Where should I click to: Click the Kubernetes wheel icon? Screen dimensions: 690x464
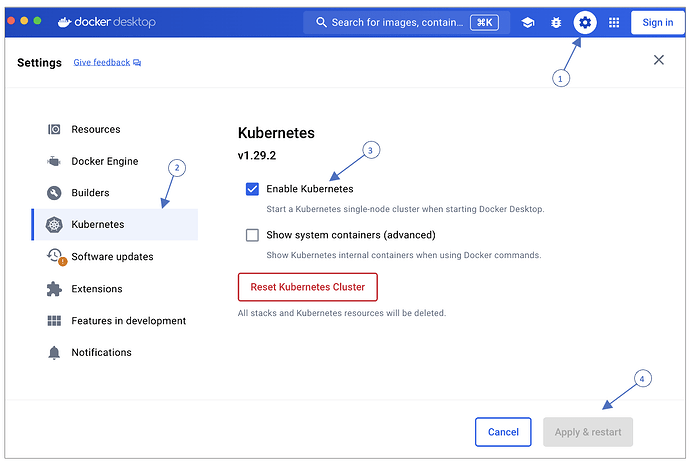pyautogui.click(x=54, y=225)
